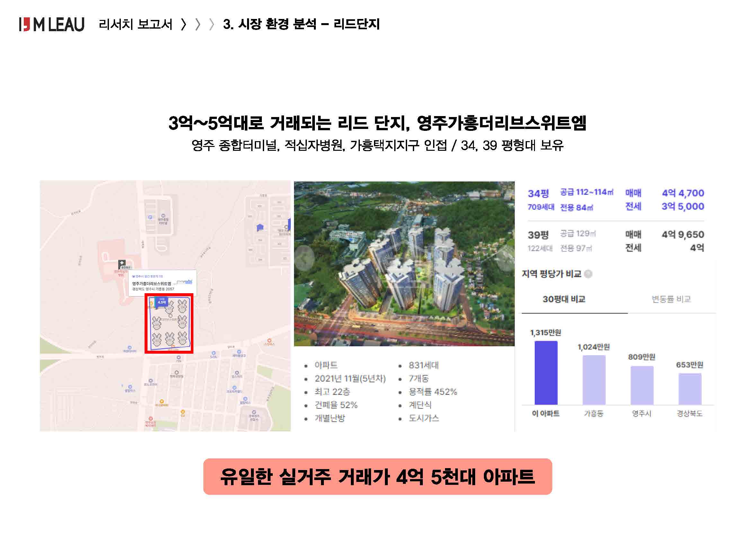The width and height of the screenshot is (756, 535).
Task: Click the 영주가흥더리브스위트엠 map info popup
Action: [x=162, y=283]
